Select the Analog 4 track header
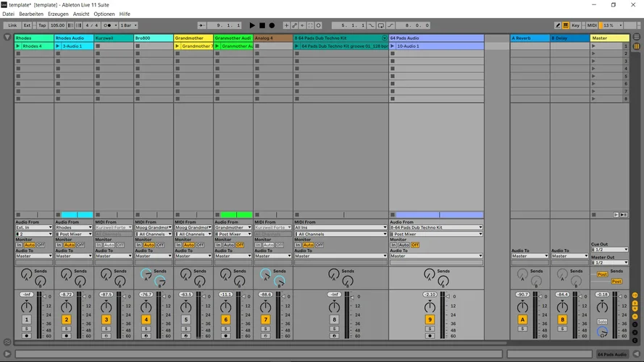 tap(273, 38)
